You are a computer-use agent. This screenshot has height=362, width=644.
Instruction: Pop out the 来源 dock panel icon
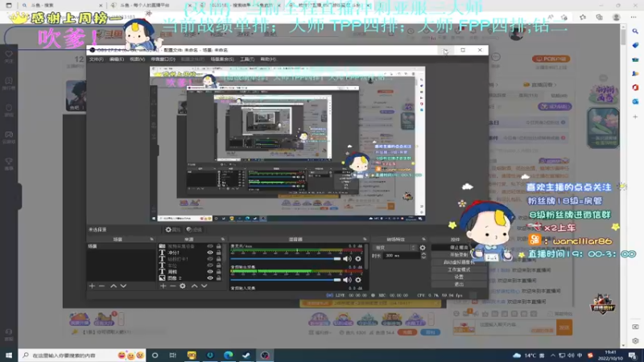[223, 239]
